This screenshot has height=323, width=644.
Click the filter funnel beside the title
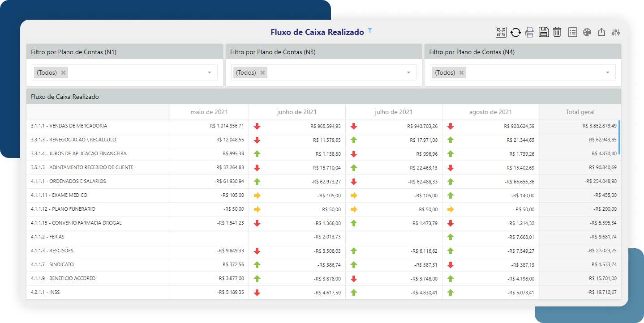(370, 30)
